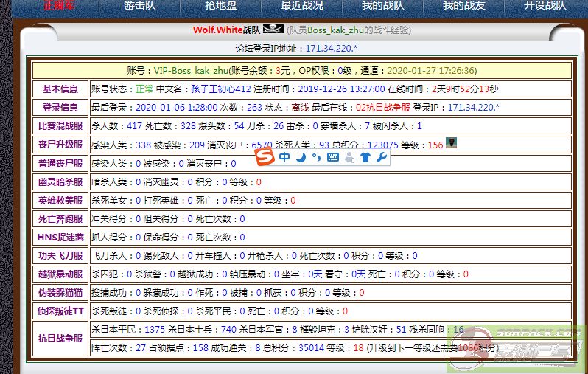588x374 pixels.
Task: Open 我的战队 navigation tab
Action: (383, 6)
